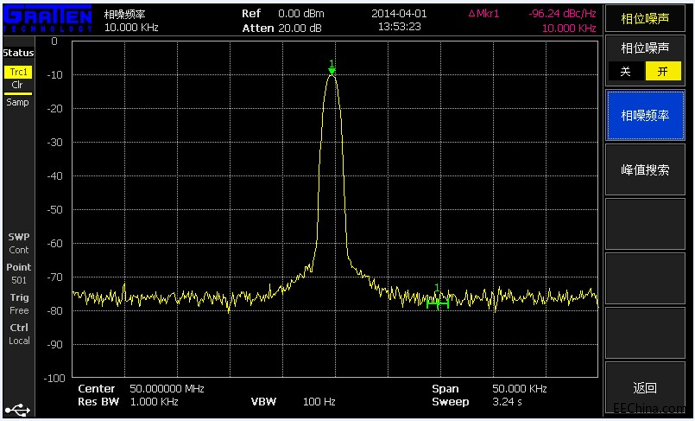
Task: Select the 相噪频率 softkey
Action: coord(645,116)
